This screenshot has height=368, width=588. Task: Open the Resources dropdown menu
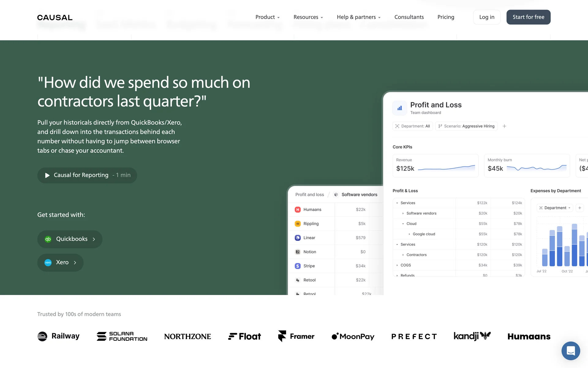pos(308,17)
